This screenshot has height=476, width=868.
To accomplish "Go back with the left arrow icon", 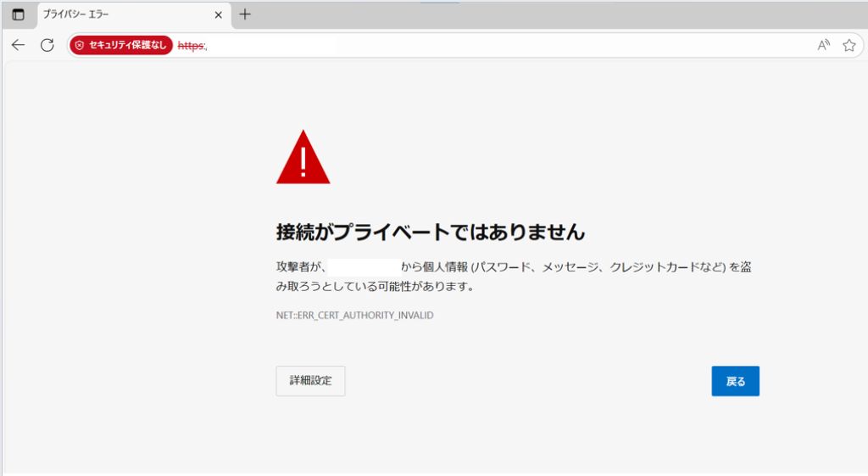I will click(x=19, y=45).
